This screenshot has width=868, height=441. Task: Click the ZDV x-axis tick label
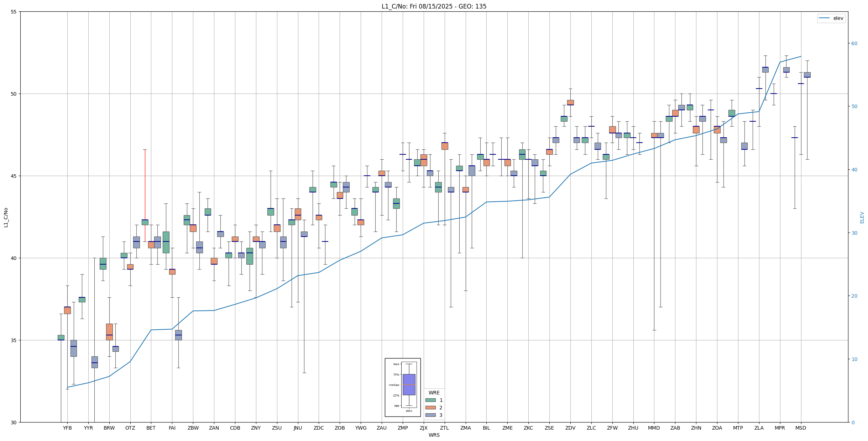[570, 428]
